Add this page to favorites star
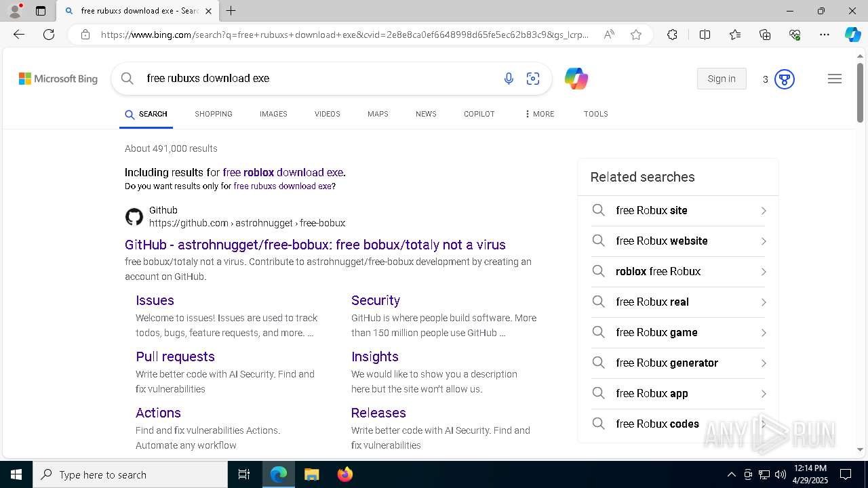 636,35
